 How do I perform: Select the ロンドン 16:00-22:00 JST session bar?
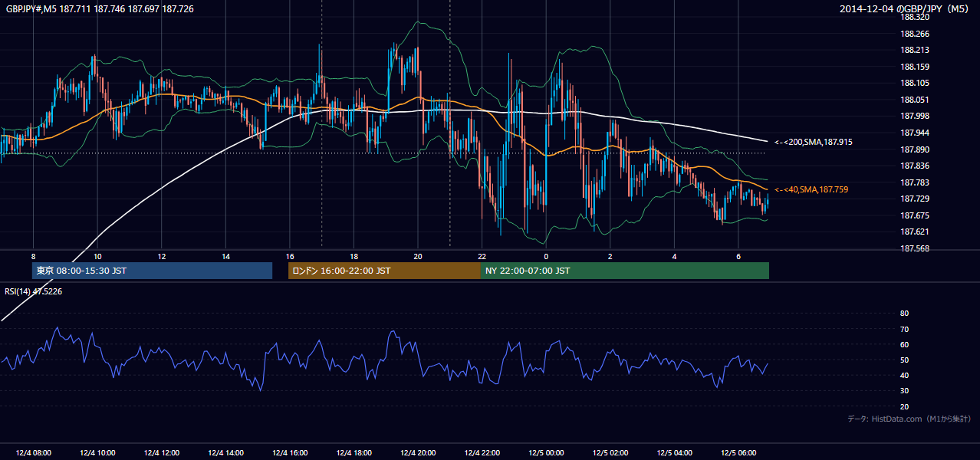384,271
